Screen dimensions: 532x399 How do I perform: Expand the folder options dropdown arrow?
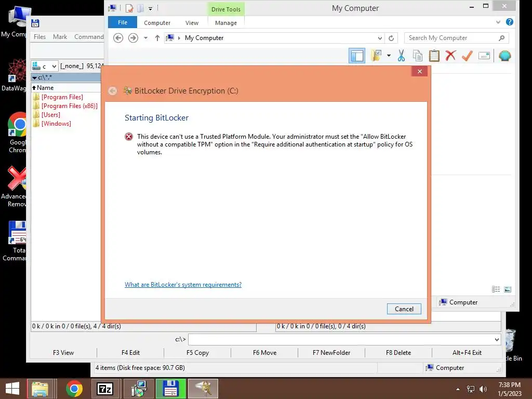point(389,55)
